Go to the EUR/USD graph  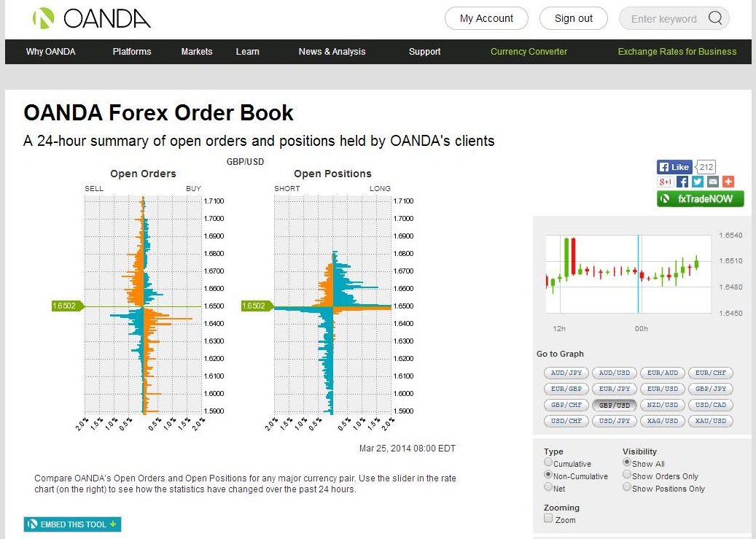click(663, 389)
